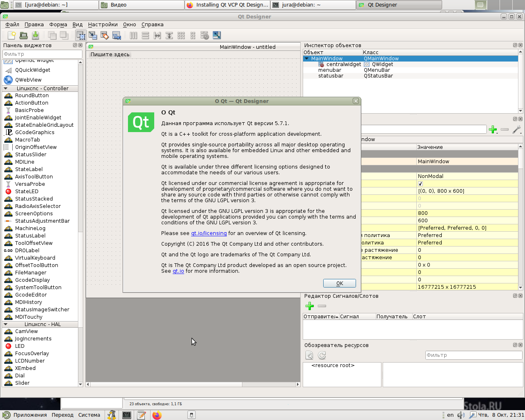Click the Widget Box filter field
Screen dimensions: 525x420
coord(42,54)
